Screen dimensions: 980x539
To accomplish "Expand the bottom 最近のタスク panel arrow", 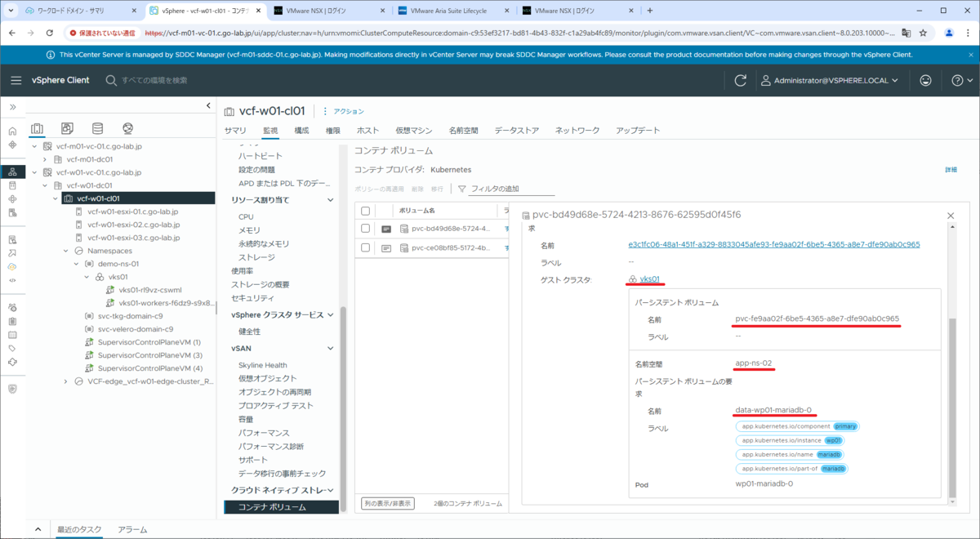I will (x=37, y=530).
